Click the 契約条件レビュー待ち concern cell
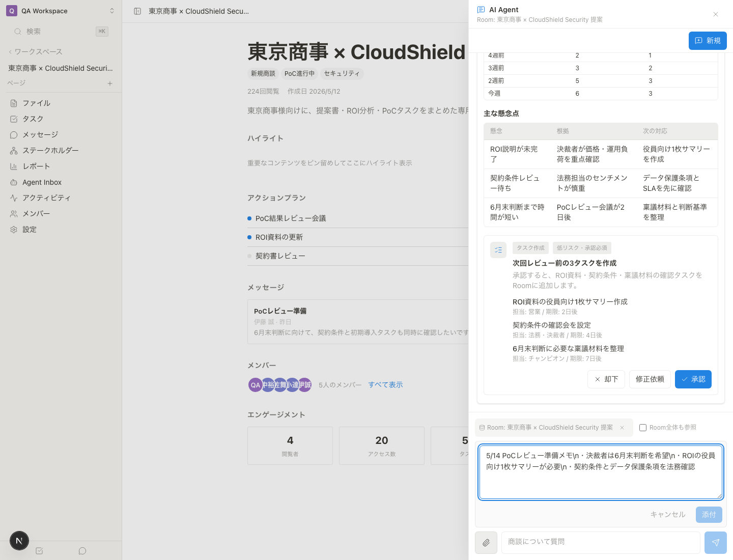The image size is (733, 560). 517,183
